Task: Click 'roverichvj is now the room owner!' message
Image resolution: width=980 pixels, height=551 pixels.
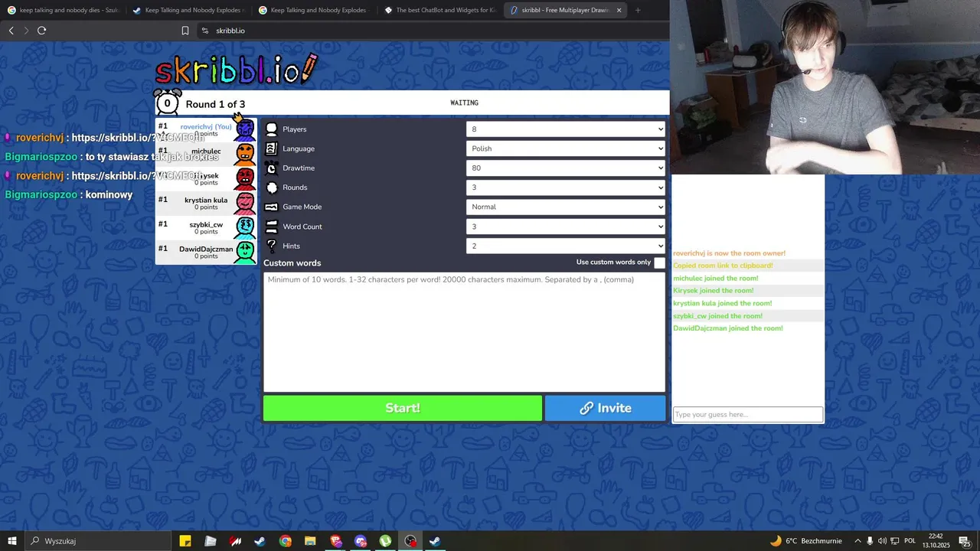Action: (729, 253)
